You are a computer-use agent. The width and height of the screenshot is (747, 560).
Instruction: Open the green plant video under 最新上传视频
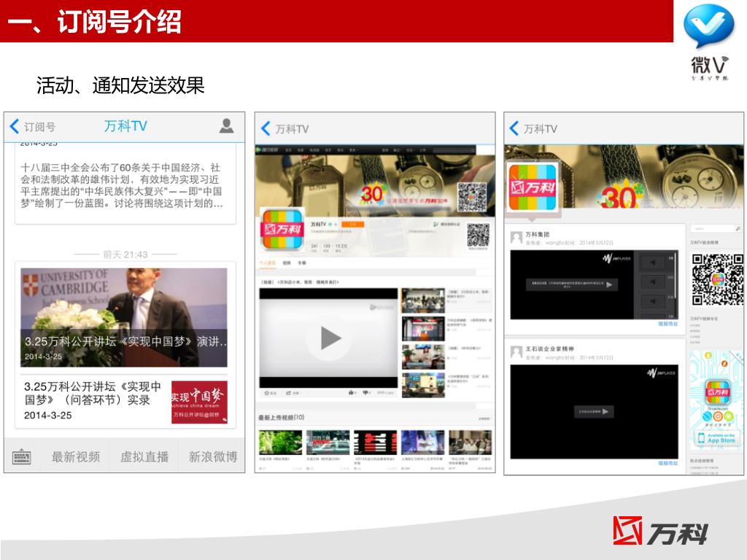(x=280, y=443)
